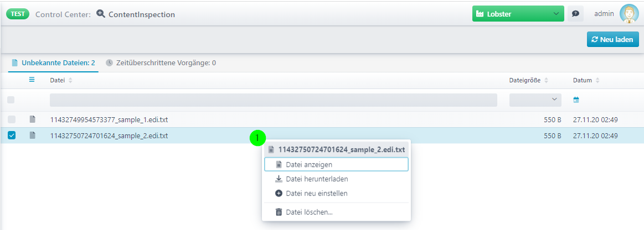Sort by Datei column arrows

(70, 81)
